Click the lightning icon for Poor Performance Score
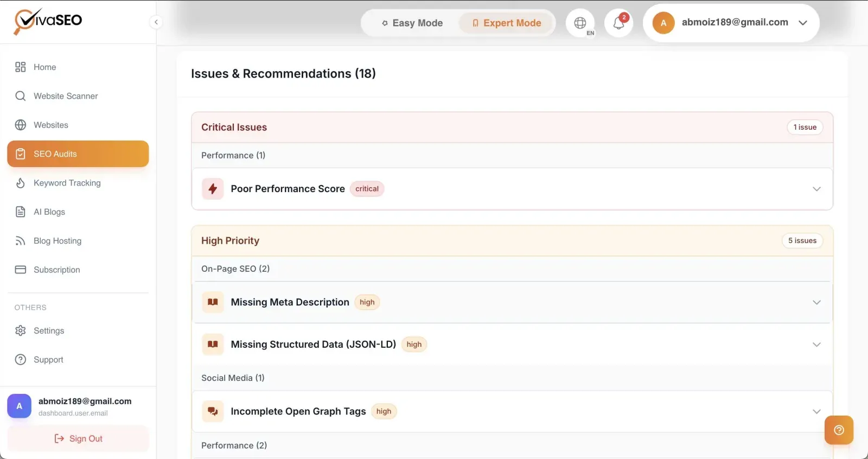868x459 pixels. point(213,189)
